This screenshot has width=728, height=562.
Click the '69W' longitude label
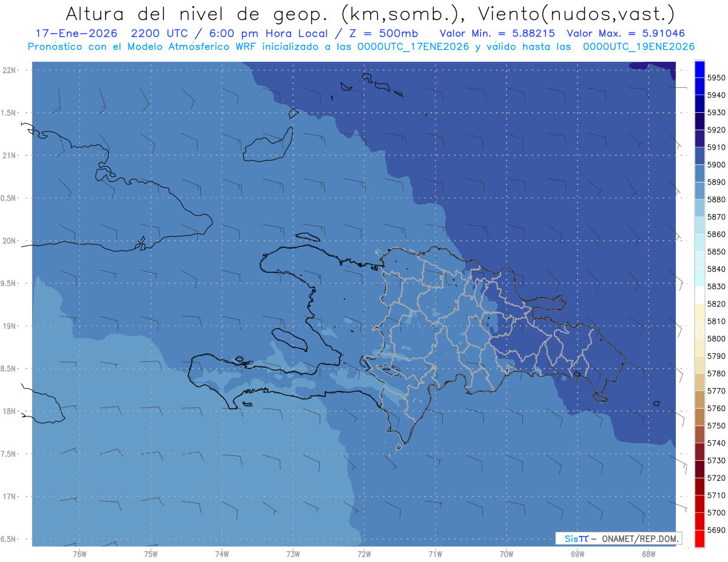578,554
